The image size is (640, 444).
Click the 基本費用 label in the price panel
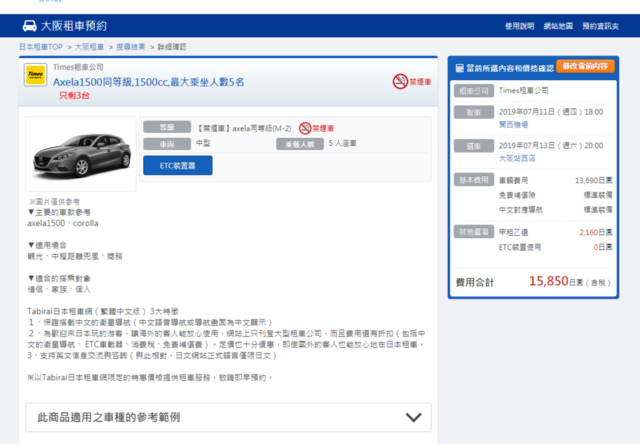click(x=473, y=180)
